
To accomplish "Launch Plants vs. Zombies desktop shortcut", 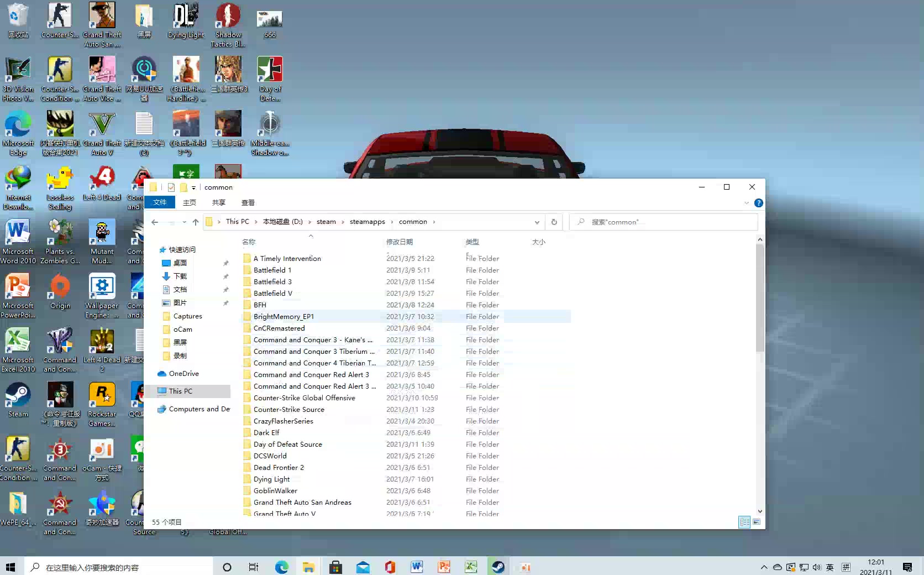I will (60, 242).
